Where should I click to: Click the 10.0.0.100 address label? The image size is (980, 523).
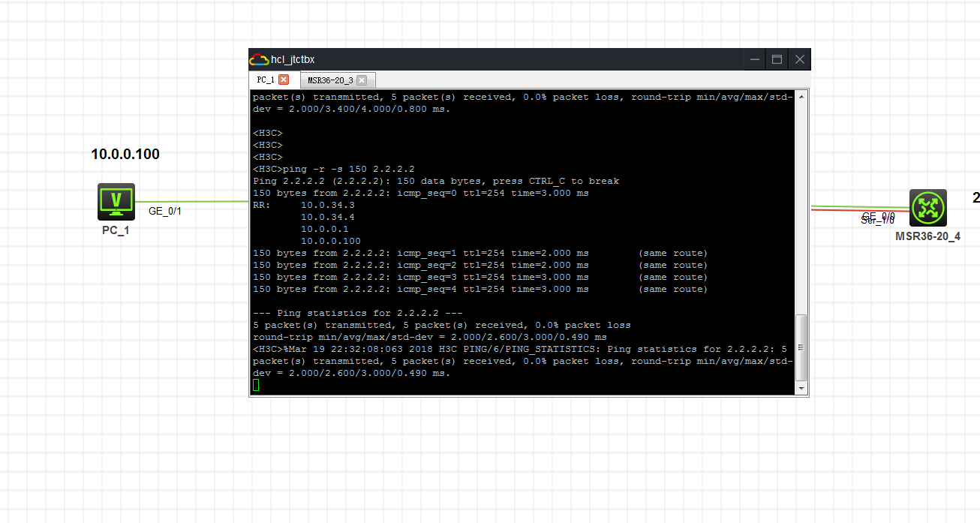pos(125,155)
